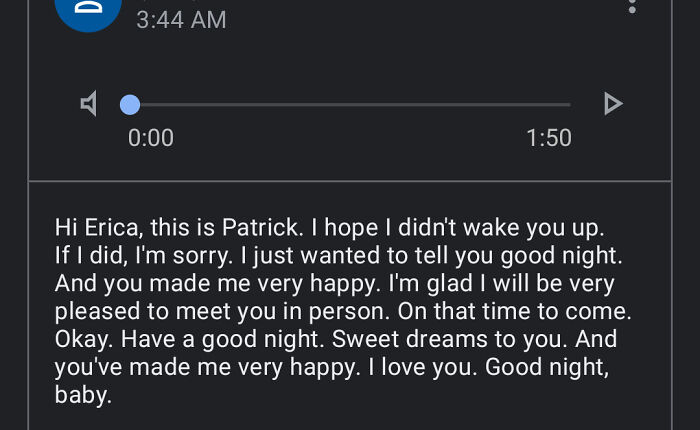
Task: Click the 1:50 duration label
Action: tap(549, 138)
